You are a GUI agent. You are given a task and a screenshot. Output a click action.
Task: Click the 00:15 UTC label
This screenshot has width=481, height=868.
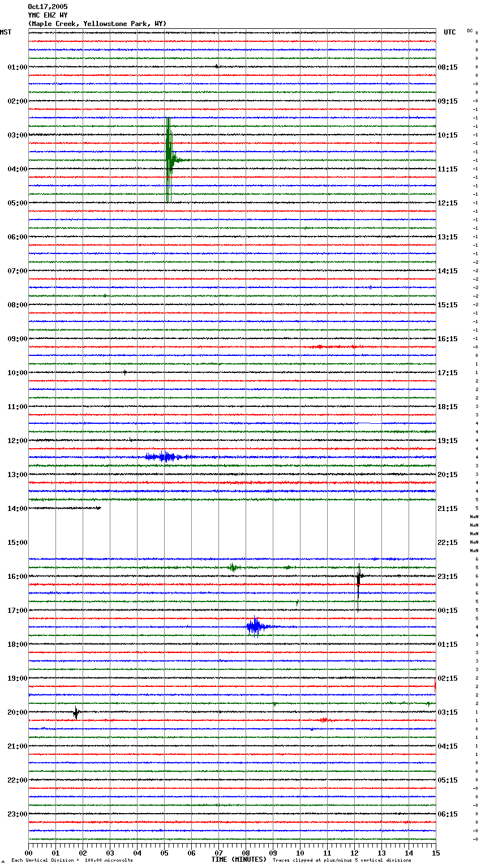(x=448, y=611)
